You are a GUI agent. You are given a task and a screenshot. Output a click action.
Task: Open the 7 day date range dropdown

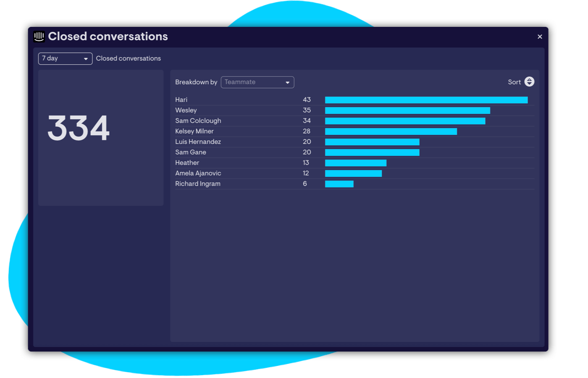(x=65, y=58)
